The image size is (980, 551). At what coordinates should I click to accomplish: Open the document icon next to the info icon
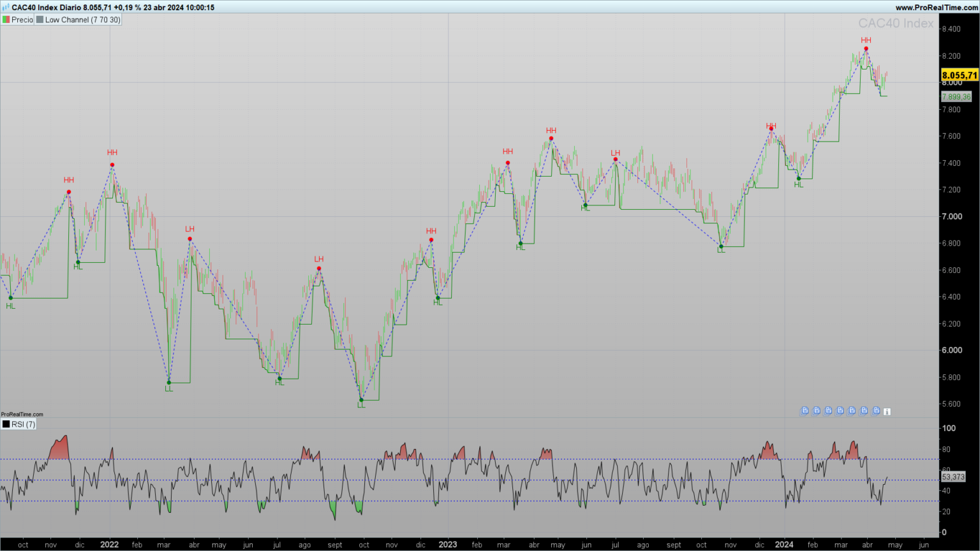876,411
